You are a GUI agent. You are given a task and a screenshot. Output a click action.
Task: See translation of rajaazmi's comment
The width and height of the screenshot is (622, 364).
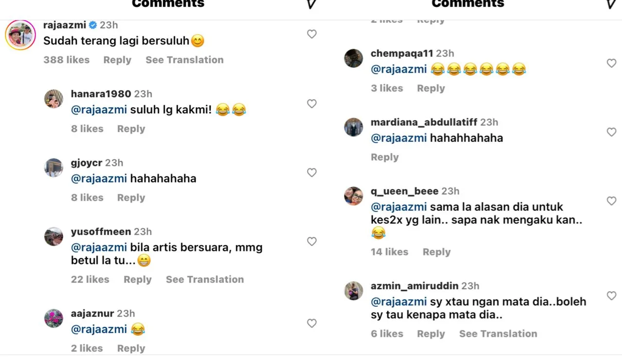[x=185, y=60]
